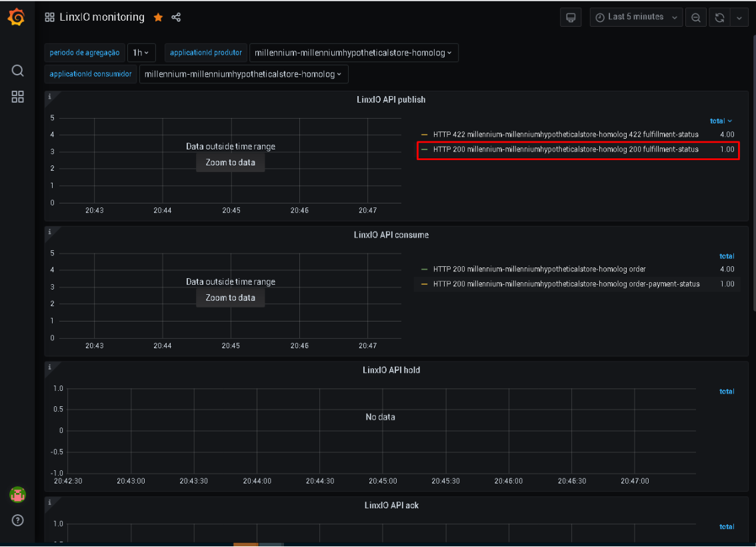Open LinxIO API consume panel title menu
756x547 pixels.
click(391, 235)
